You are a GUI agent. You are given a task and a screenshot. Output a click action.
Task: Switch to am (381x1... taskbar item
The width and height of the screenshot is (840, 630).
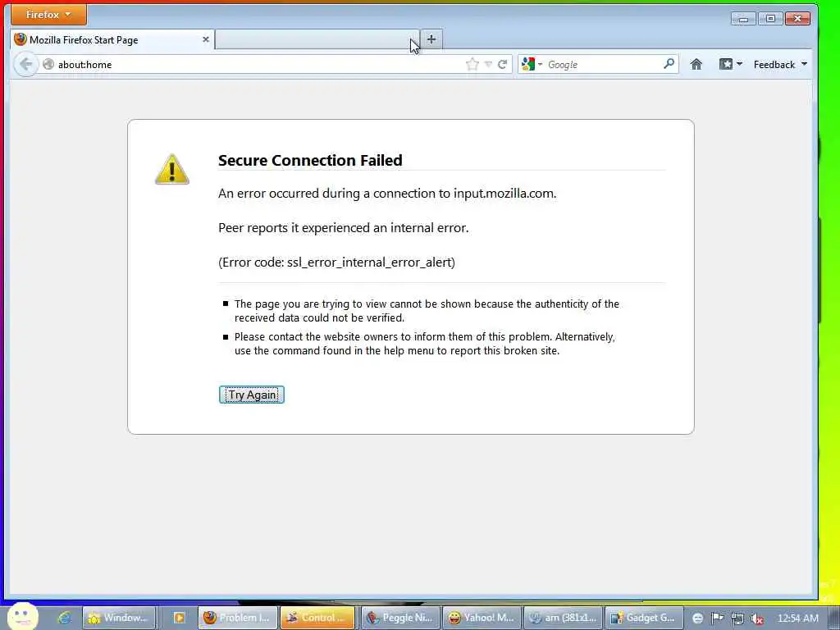(563, 618)
